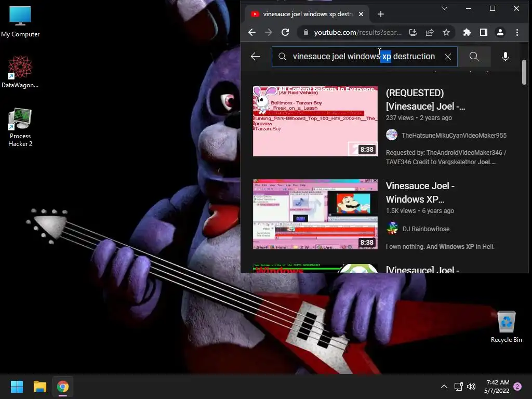Reload the YouTube page
The width and height of the screenshot is (532, 399).
pos(285,32)
